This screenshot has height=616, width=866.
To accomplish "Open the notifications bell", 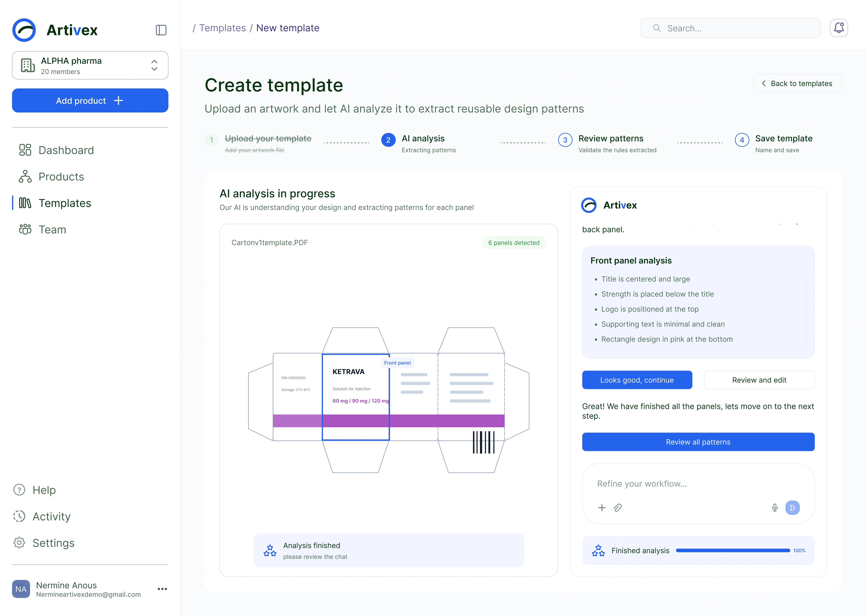I will 839,28.
